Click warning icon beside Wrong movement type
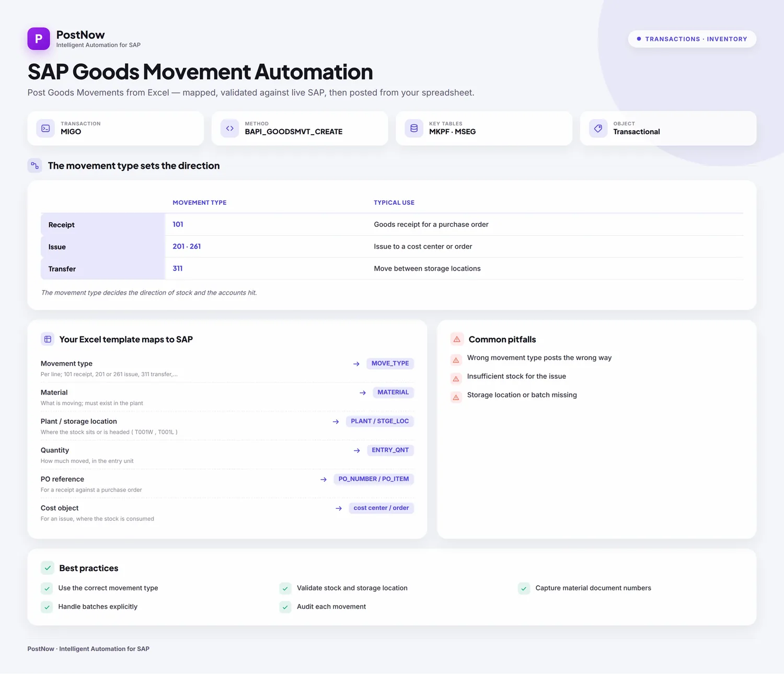Screen dimensions: 784x674 tap(456, 360)
